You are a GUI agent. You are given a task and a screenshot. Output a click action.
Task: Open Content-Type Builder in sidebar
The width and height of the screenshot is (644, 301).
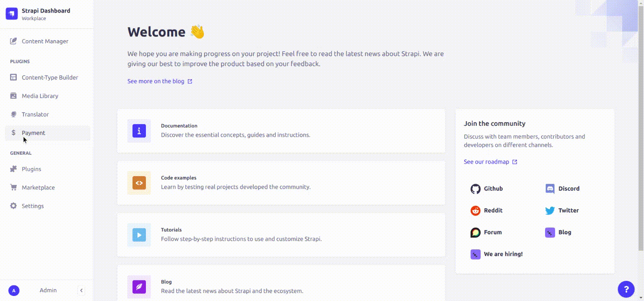(x=47, y=78)
